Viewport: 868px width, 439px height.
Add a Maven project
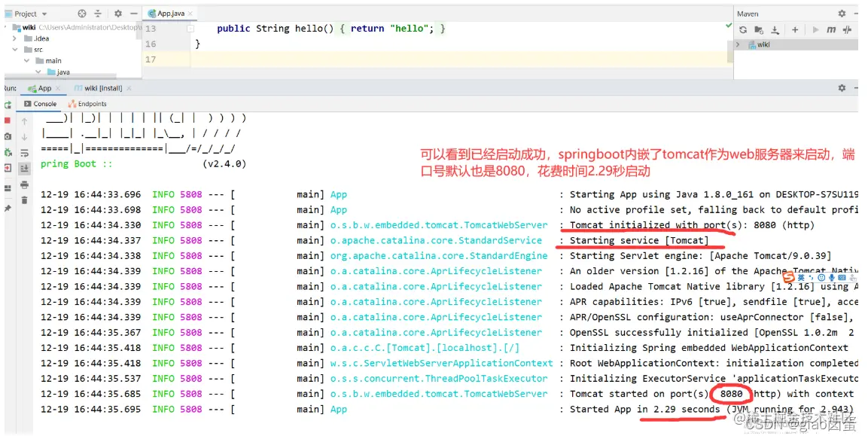(795, 30)
